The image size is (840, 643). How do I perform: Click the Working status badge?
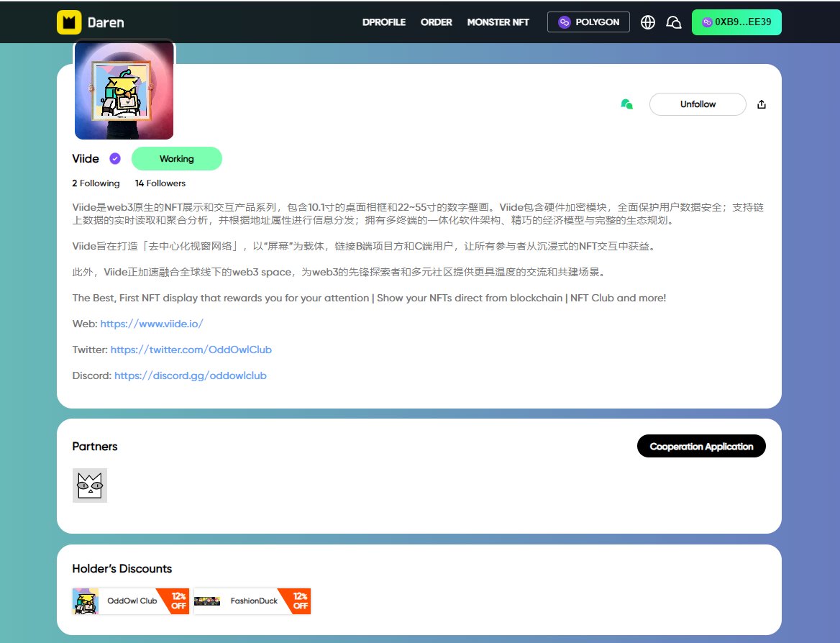pos(177,159)
